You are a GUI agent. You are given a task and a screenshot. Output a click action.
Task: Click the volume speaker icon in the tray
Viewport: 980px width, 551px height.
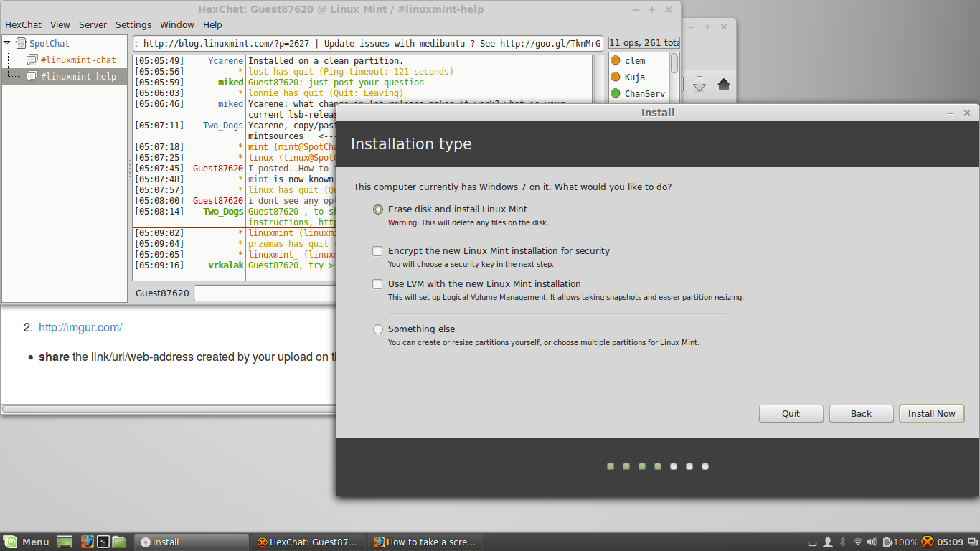[872, 542]
